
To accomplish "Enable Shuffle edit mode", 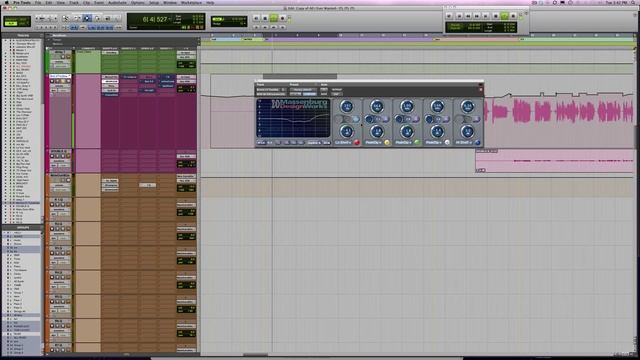I will [10, 19].
